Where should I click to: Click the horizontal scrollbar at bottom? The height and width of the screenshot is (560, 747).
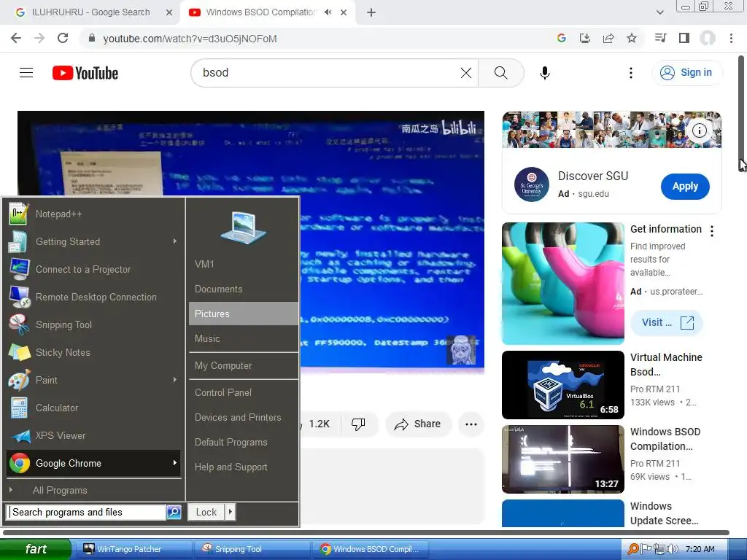point(366,532)
